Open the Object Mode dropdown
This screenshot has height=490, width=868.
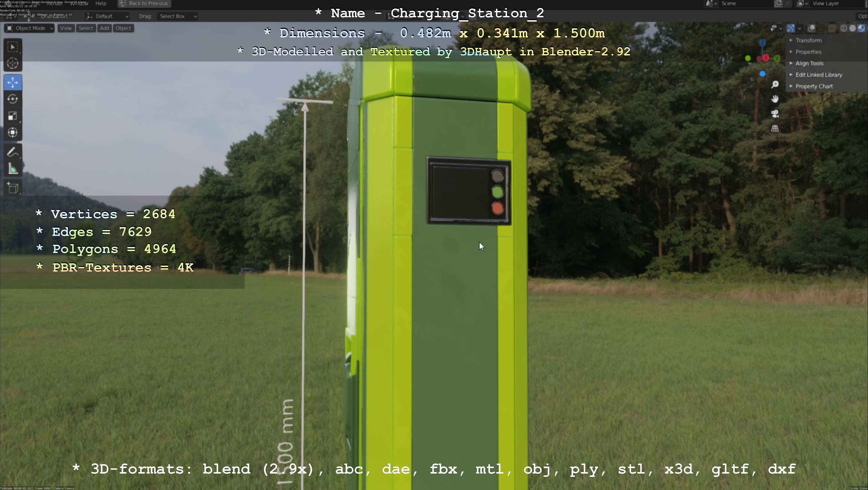coord(29,28)
